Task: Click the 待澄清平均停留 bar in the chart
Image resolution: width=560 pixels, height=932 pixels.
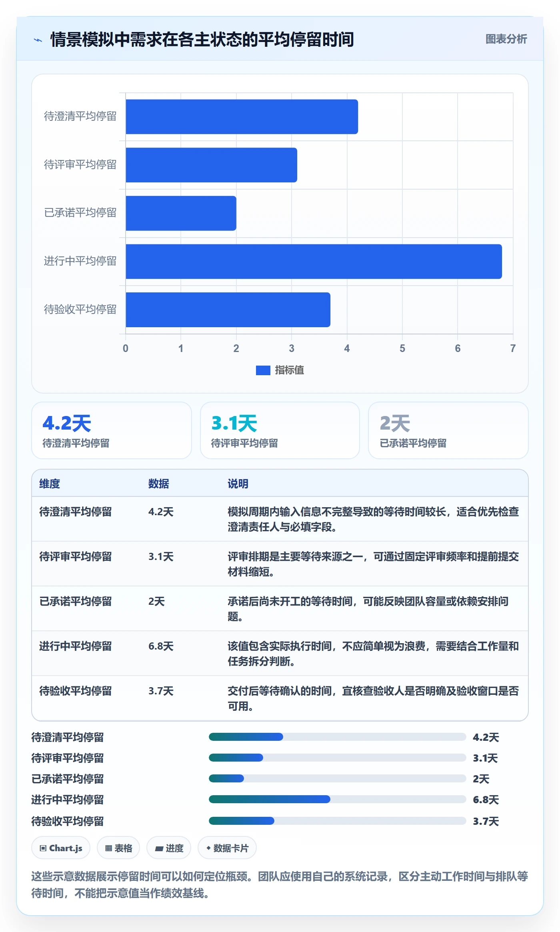Action: [242, 117]
